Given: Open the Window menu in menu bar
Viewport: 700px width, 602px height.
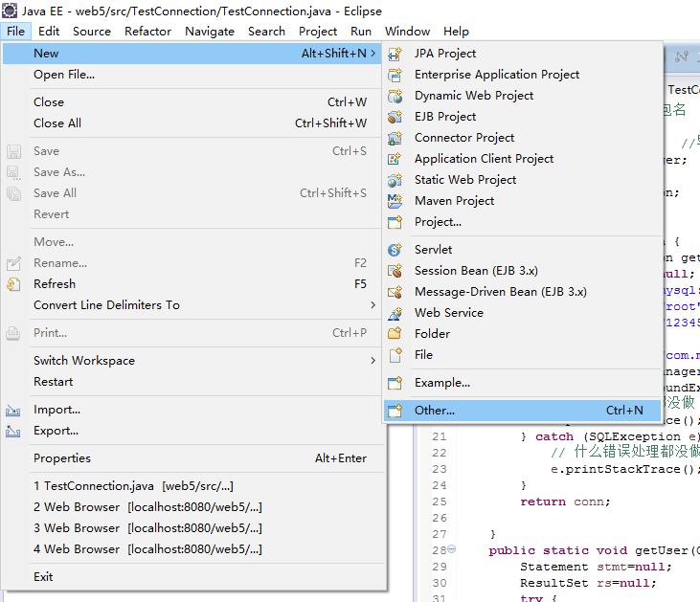Looking at the screenshot, I should 407,31.
